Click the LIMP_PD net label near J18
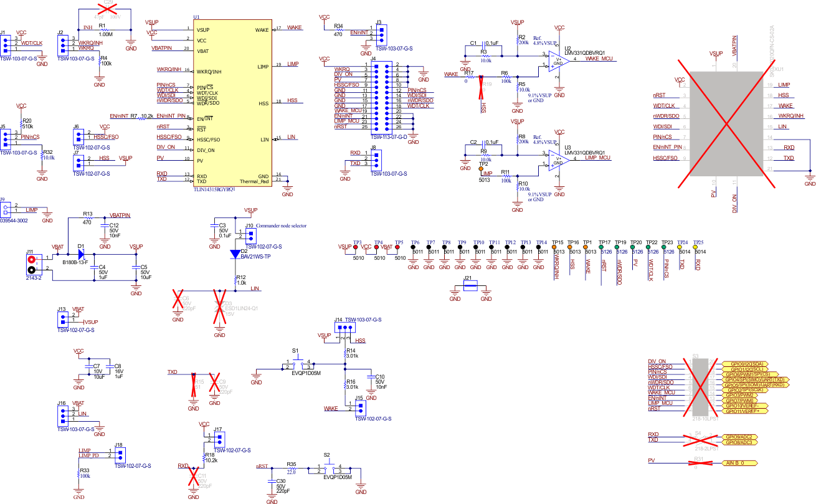Screen dimensions: 816x504 click(88, 456)
